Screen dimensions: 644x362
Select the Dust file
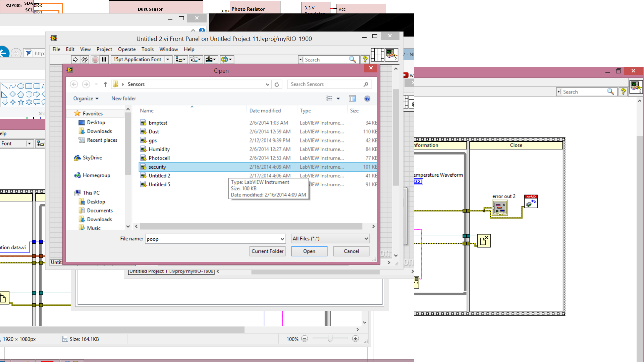pos(258,132)
